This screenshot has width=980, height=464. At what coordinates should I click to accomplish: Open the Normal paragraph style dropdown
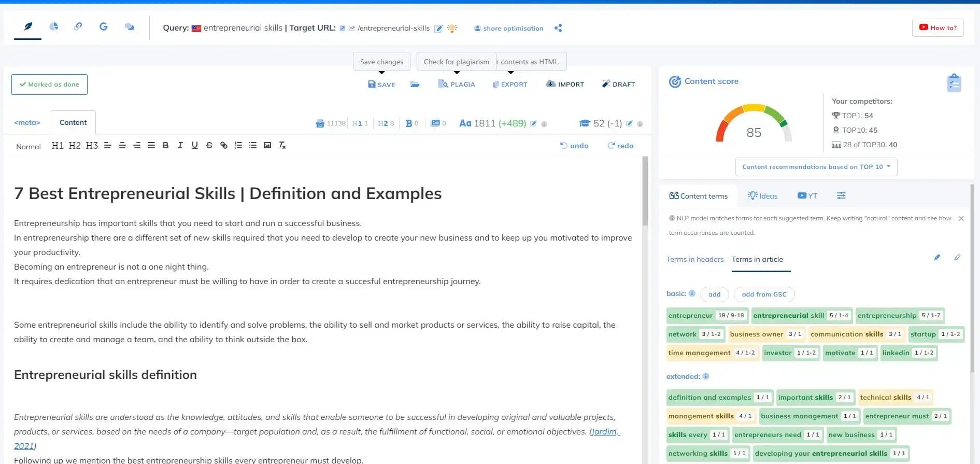click(x=28, y=147)
